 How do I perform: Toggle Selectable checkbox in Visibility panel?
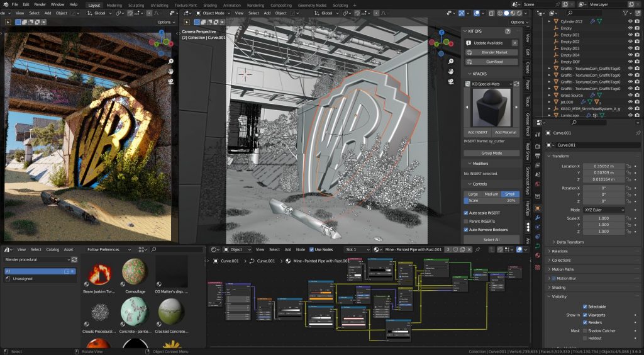point(585,307)
